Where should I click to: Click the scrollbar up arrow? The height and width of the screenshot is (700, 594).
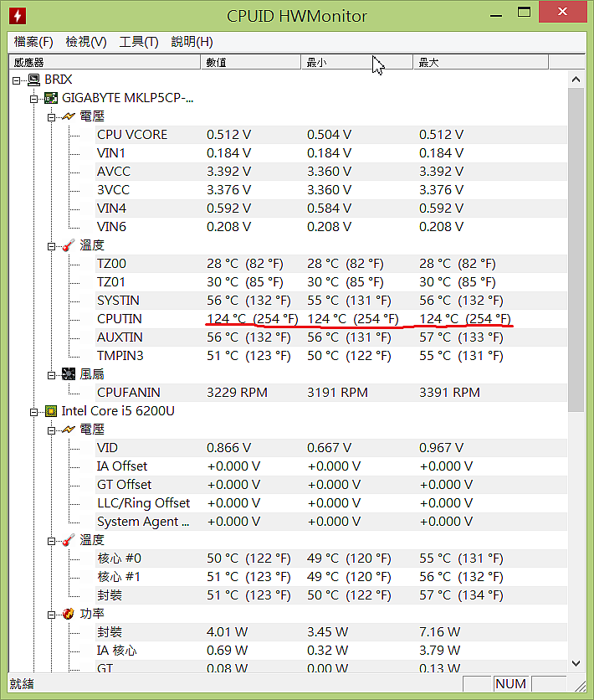pyautogui.click(x=576, y=80)
